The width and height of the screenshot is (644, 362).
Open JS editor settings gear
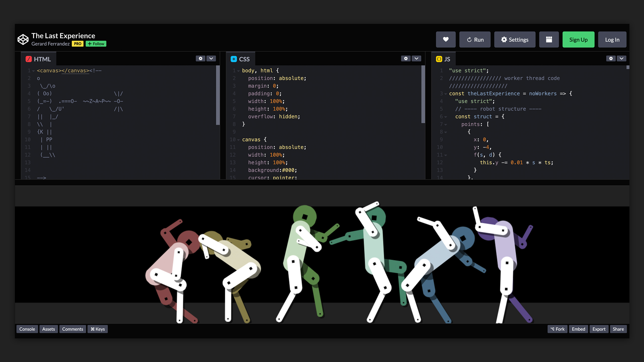[611, 59]
